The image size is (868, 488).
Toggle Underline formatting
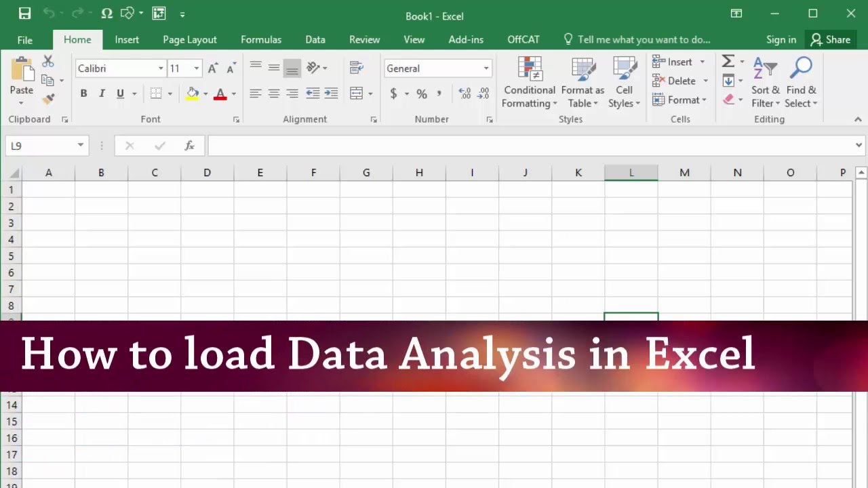120,94
